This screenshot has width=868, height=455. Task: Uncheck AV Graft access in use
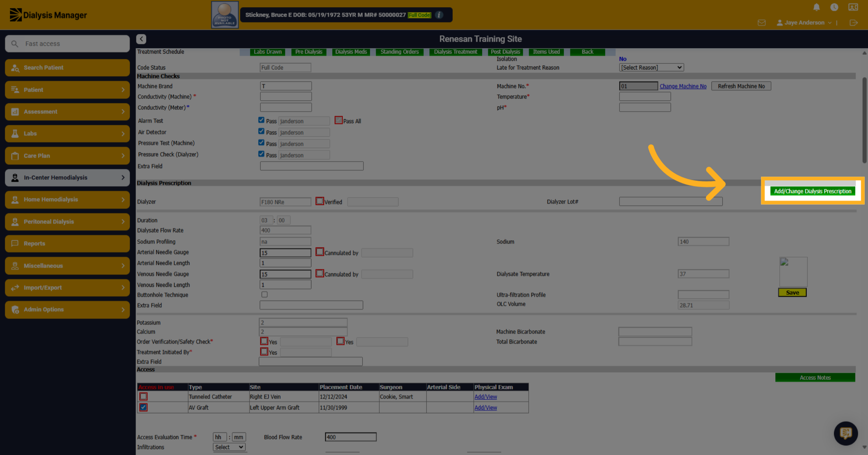coord(143,407)
